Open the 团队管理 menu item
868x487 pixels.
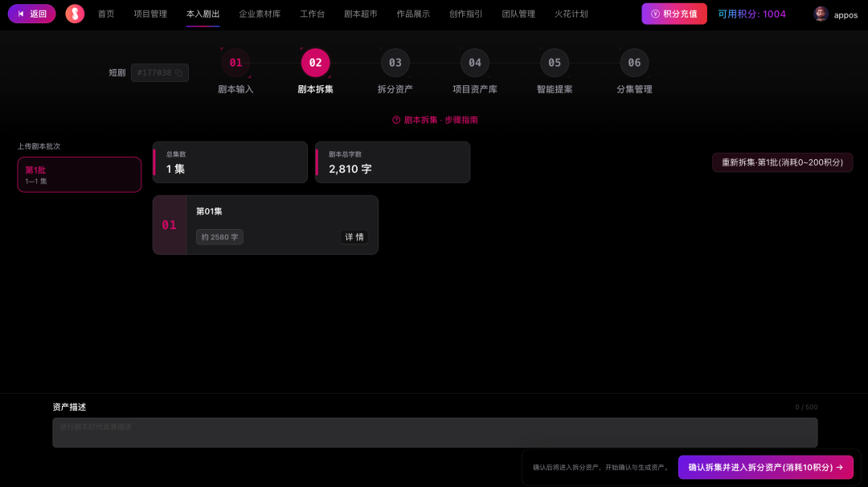[518, 14]
